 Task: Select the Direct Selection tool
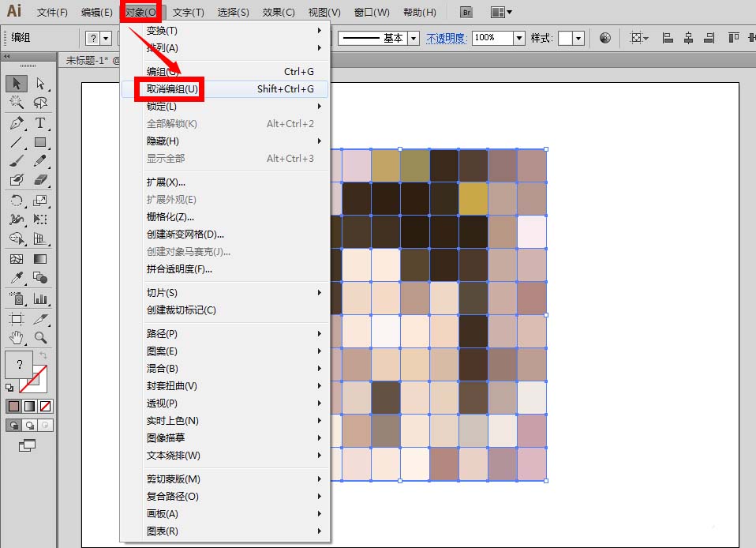point(40,84)
